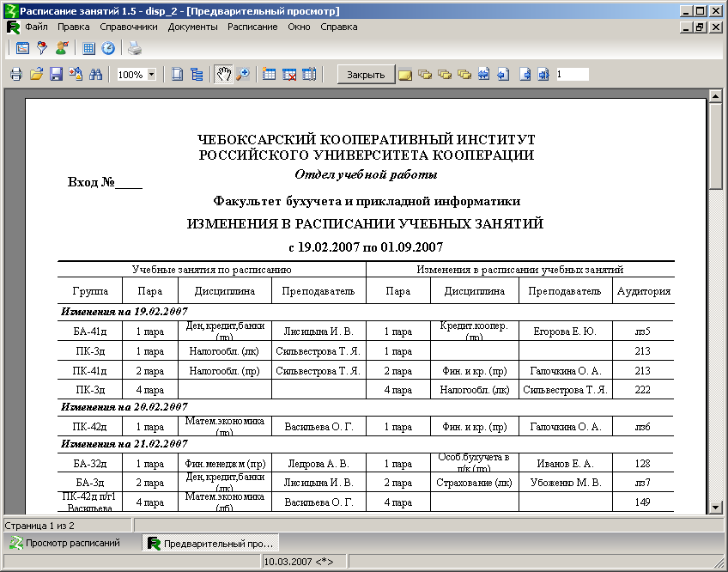Click the vertical scrollbar up arrow
Image resolution: width=728 pixels, height=572 pixels.
click(x=715, y=96)
